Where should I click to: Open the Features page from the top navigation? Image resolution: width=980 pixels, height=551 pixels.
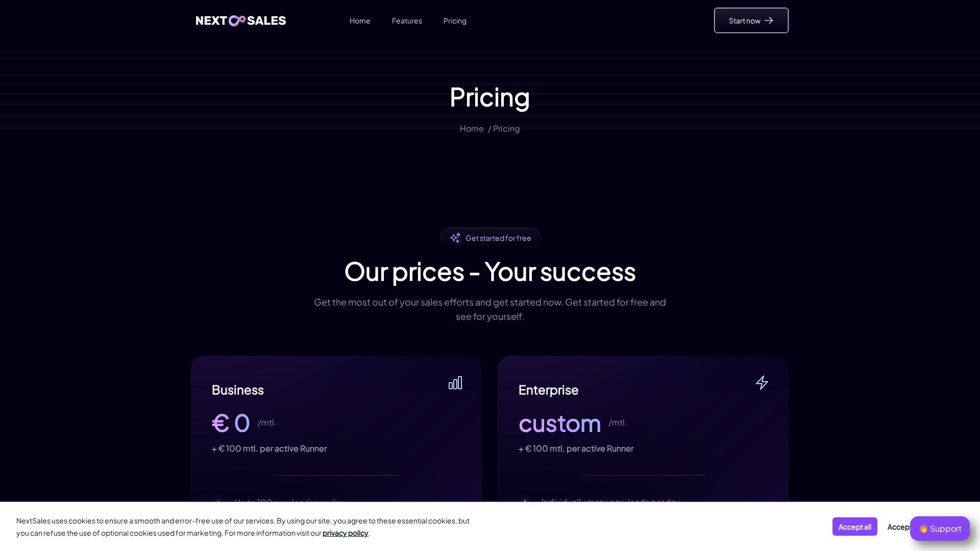point(407,20)
